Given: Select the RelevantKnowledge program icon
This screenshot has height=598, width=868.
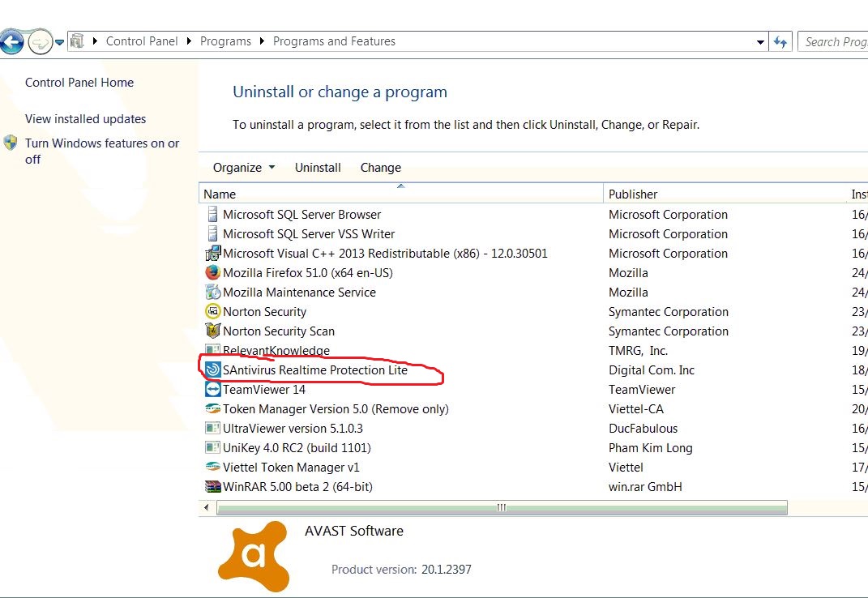Looking at the screenshot, I should (x=212, y=350).
